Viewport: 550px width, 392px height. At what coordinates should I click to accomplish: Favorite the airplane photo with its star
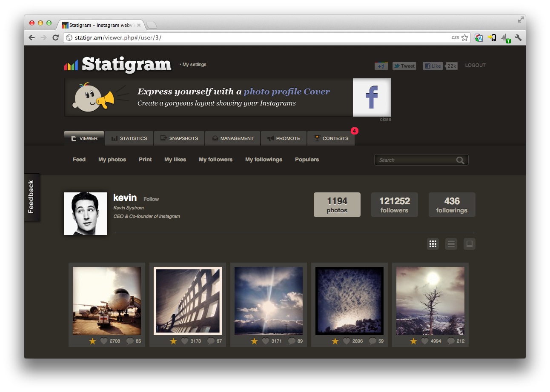(93, 341)
